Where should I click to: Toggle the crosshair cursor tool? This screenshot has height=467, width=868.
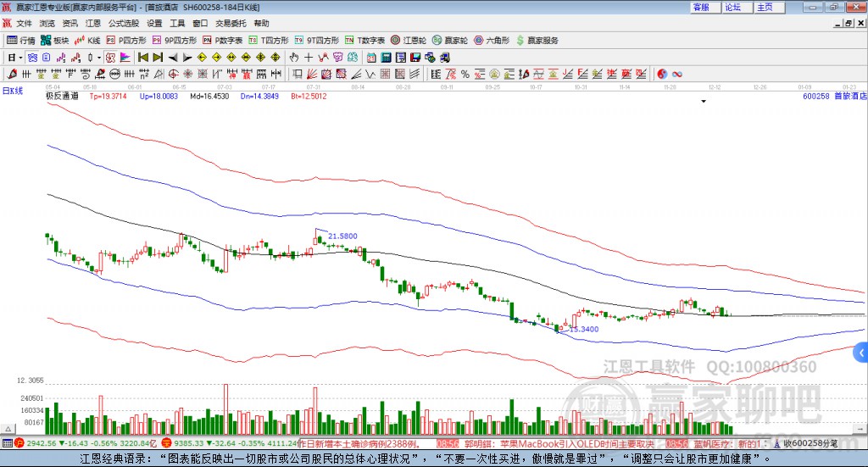tap(309, 58)
